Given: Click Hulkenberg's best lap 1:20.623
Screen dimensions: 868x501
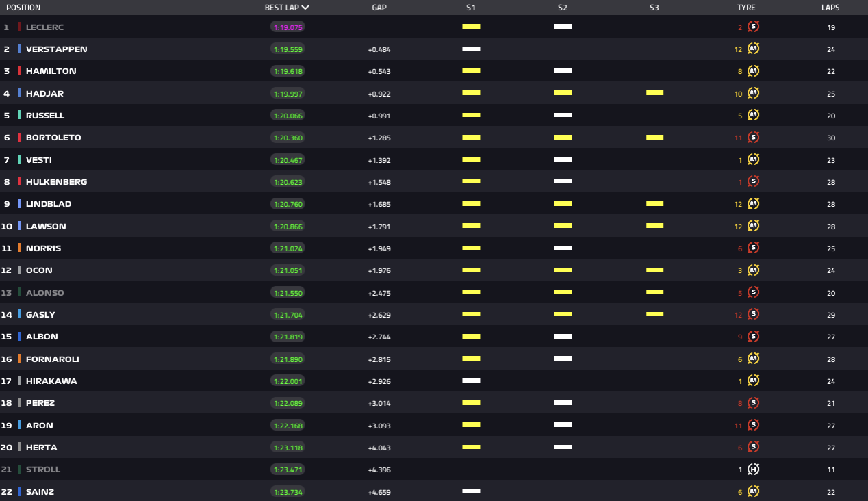Looking at the screenshot, I should [288, 182].
